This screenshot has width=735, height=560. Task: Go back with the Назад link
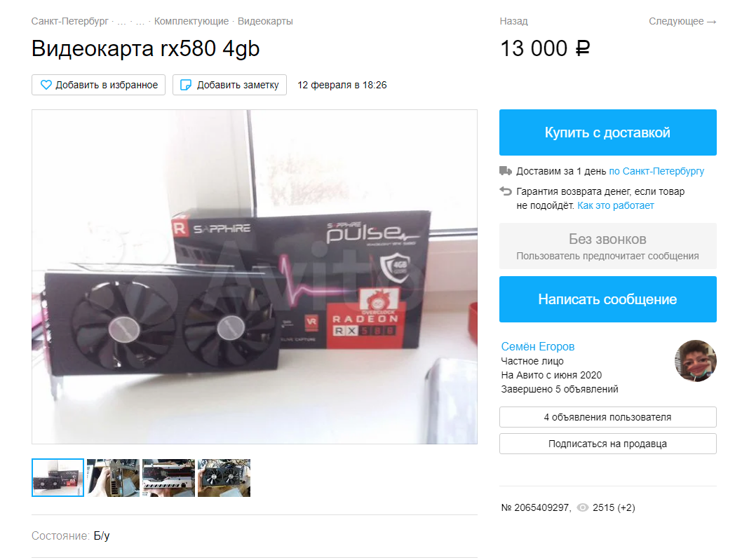pos(514,21)
